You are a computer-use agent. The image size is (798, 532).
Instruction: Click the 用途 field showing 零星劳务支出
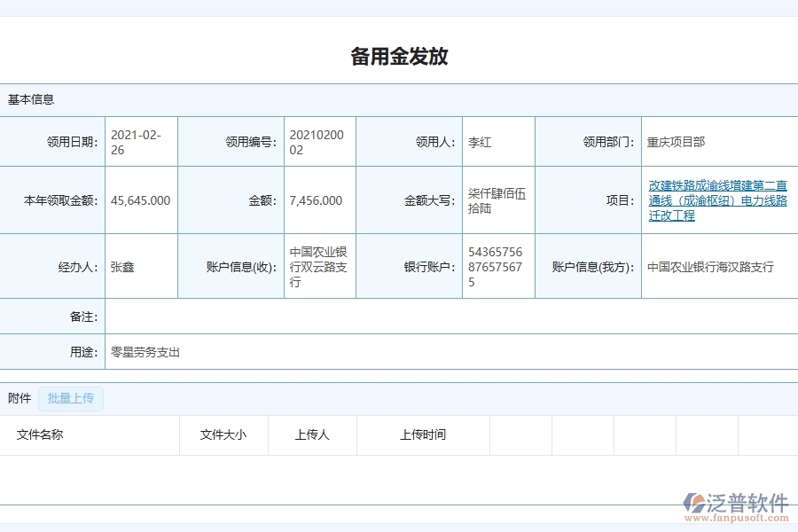point(146,352)
